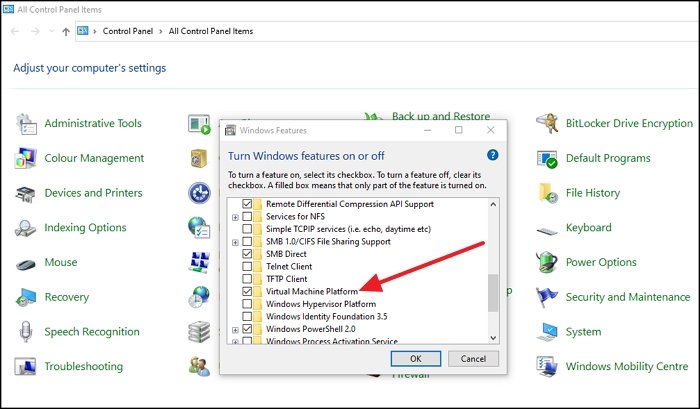Open Keyboard icon
This screenshot has width=700, height=409.
(x=547, y=231)
